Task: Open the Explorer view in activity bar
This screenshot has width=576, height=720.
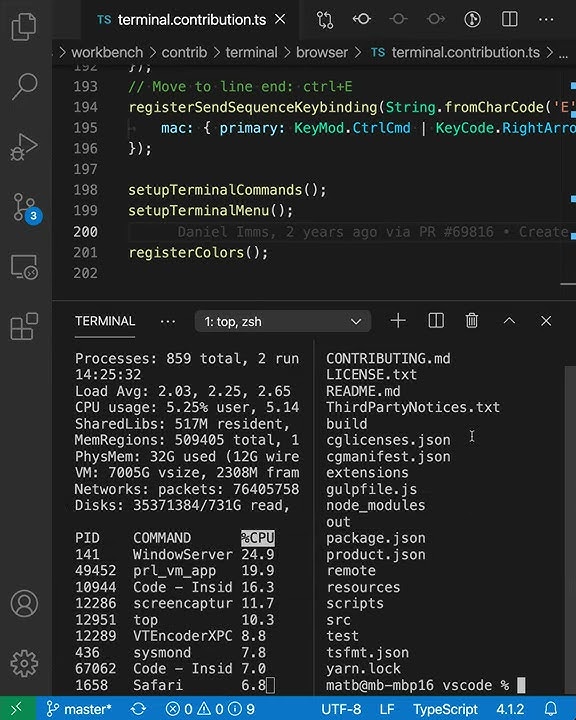Action: point(24,26)
